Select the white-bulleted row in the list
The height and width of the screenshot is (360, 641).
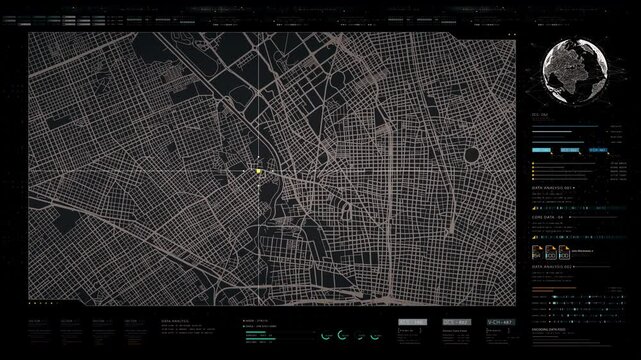click(579, 179)
